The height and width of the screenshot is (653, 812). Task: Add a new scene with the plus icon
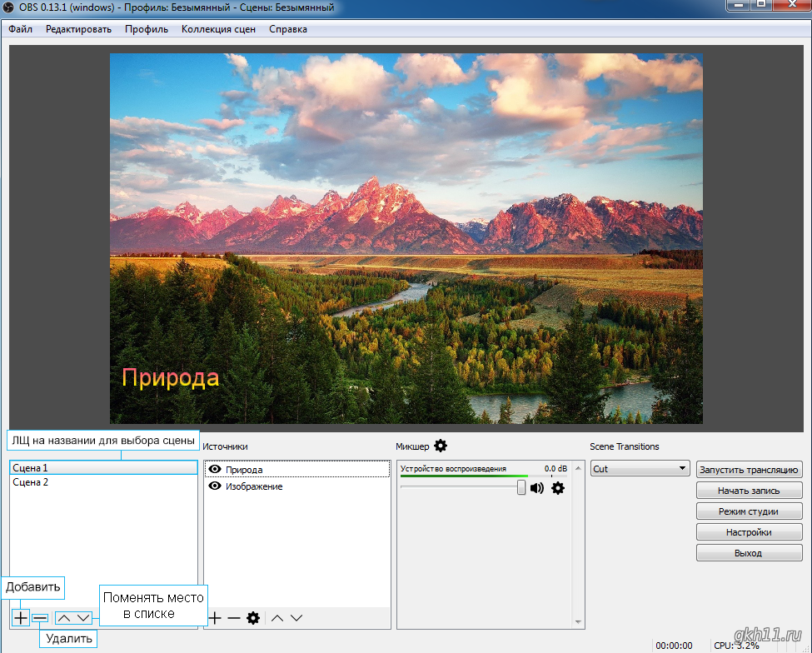[20, 618]
